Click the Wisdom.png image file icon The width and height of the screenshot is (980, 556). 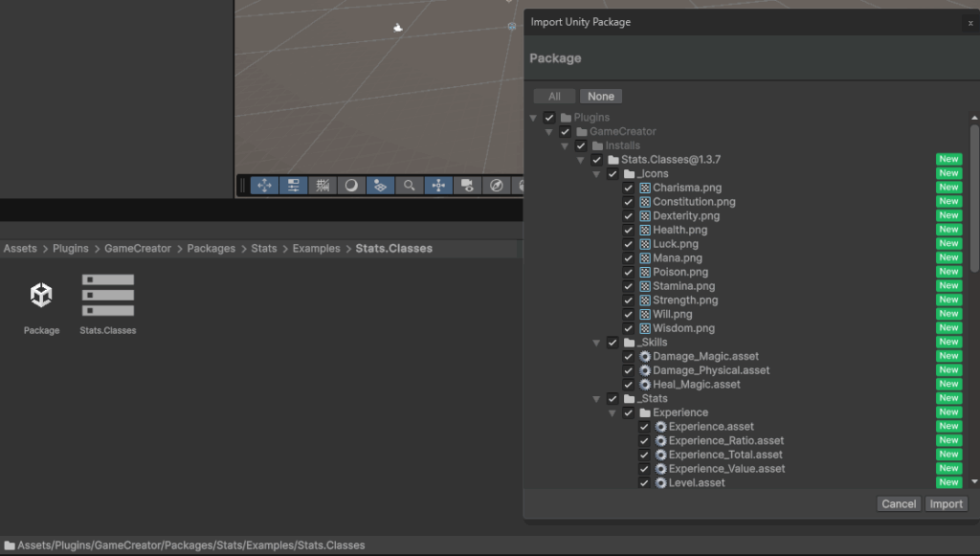point(645,328)
